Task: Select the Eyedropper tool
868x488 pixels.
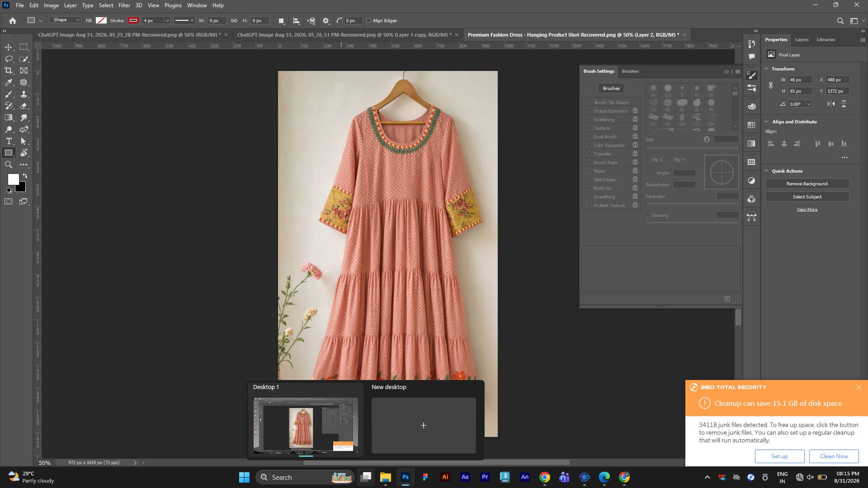Action: [x=9, y=82]
